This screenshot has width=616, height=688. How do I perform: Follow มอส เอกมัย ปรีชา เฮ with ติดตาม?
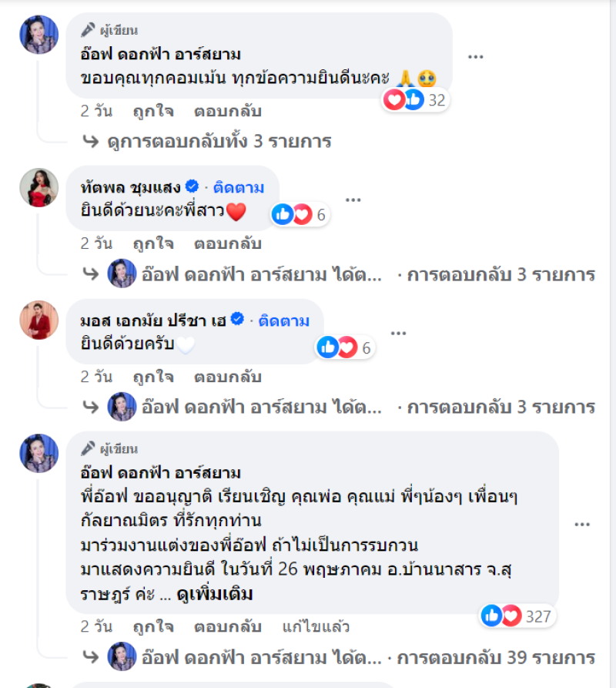point(284,321)
